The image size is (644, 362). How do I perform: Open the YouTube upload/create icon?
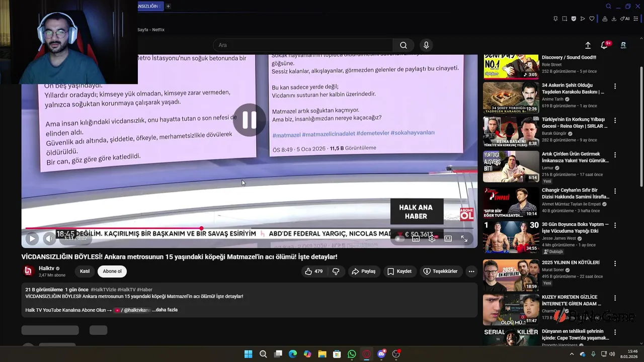(x=588, y=45)
